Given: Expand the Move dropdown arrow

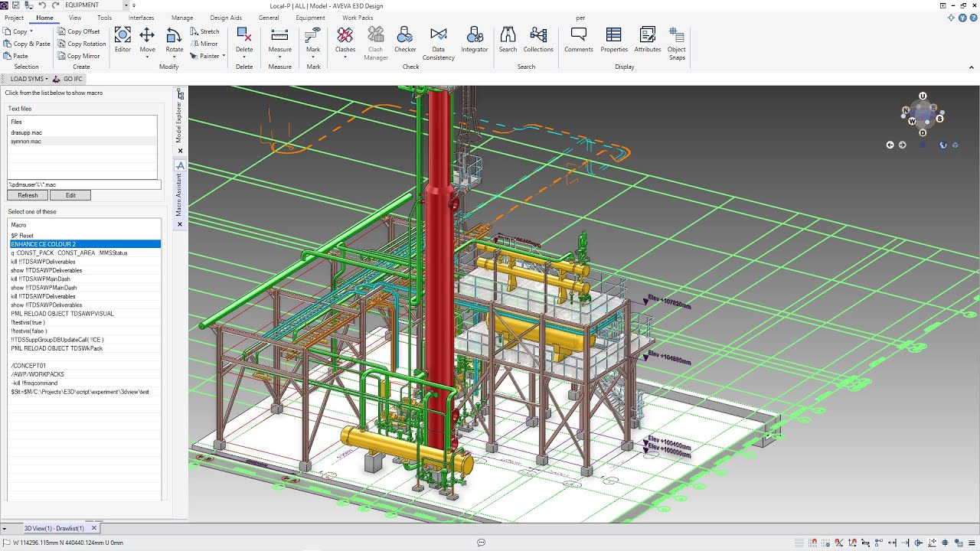Looking at the screenshot, I should click(147, 57).
